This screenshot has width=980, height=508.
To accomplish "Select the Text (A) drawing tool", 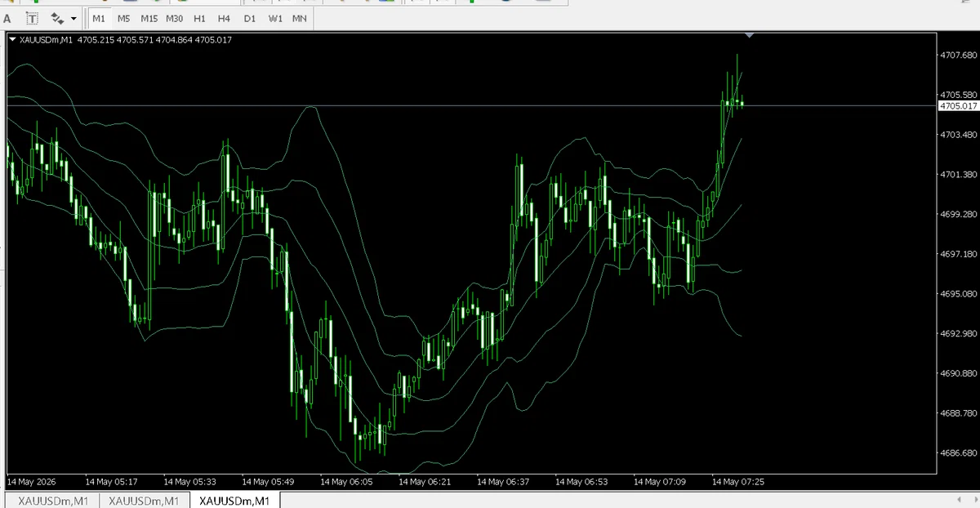I will [7, 18].
